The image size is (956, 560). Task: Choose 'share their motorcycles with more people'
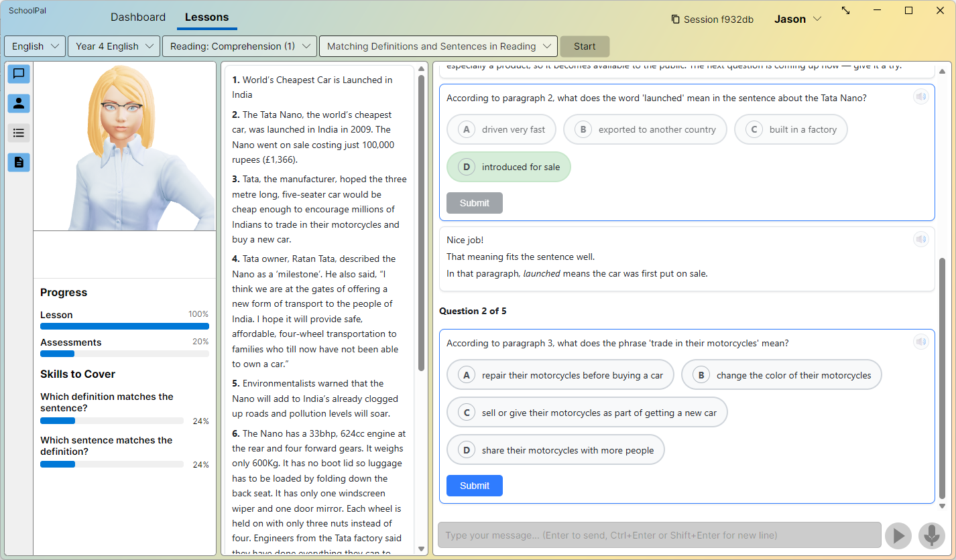(x=556, y=450)
